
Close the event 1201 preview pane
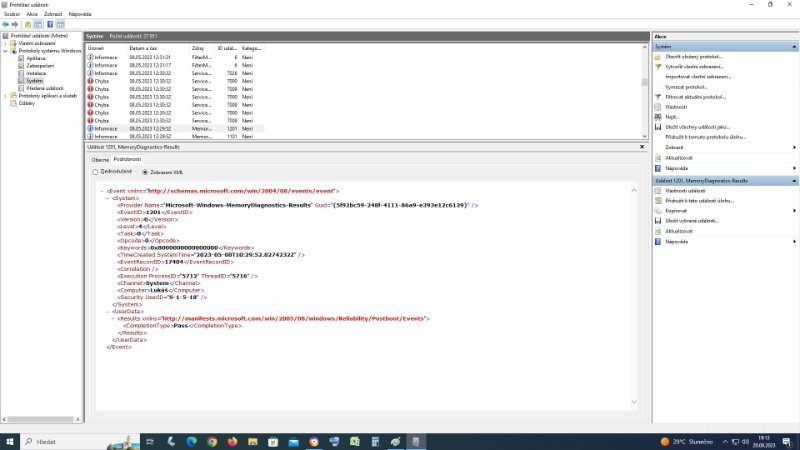642,147
